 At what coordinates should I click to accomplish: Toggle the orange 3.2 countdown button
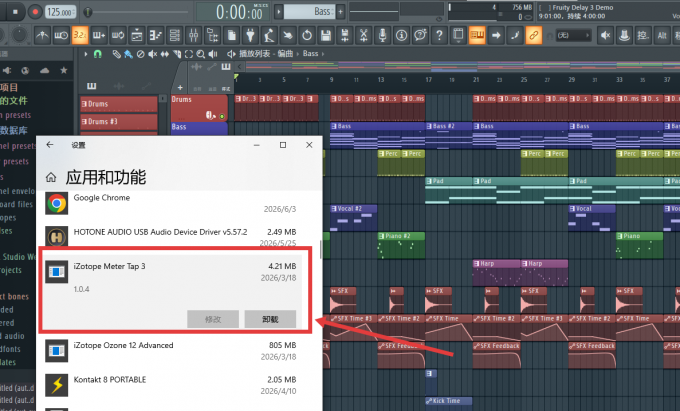(80, 36)
